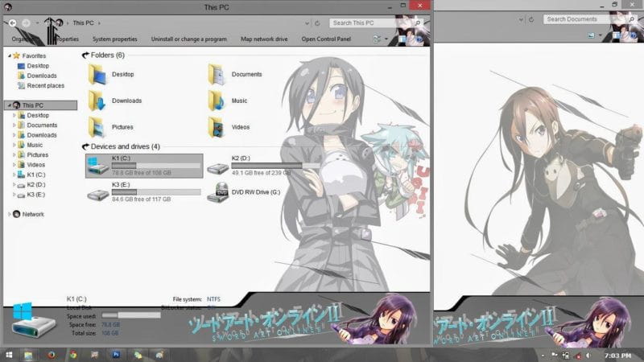Select the Pictures folder in the main pane
Image resolution: width=644 pixels, height=362 pixels.
point(97,127)
